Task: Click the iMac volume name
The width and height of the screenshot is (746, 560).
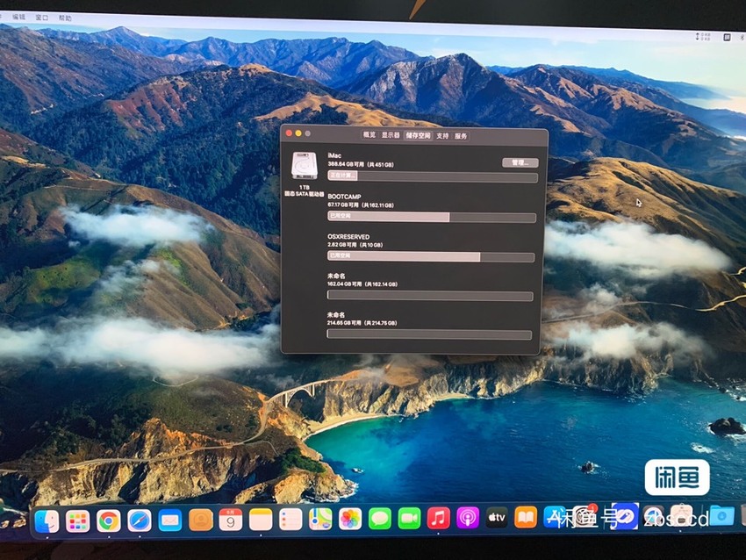Action: tap(334, 155)
